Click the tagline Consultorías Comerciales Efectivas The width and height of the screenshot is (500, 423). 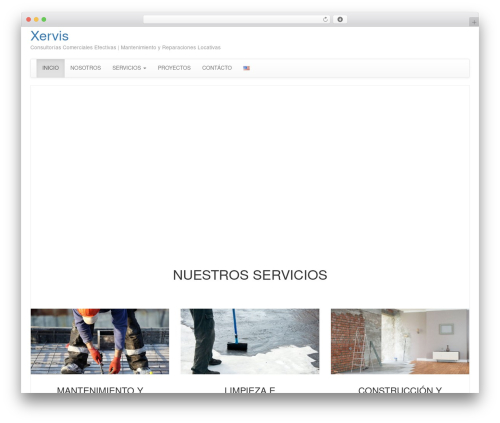tap(73, 47)
